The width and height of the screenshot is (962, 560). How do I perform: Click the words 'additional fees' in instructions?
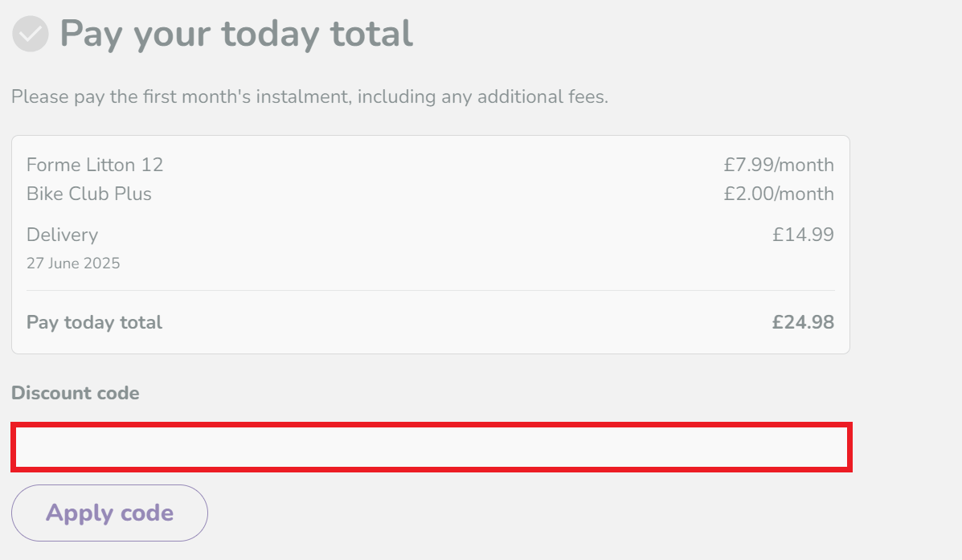click(x=542, y=97)
